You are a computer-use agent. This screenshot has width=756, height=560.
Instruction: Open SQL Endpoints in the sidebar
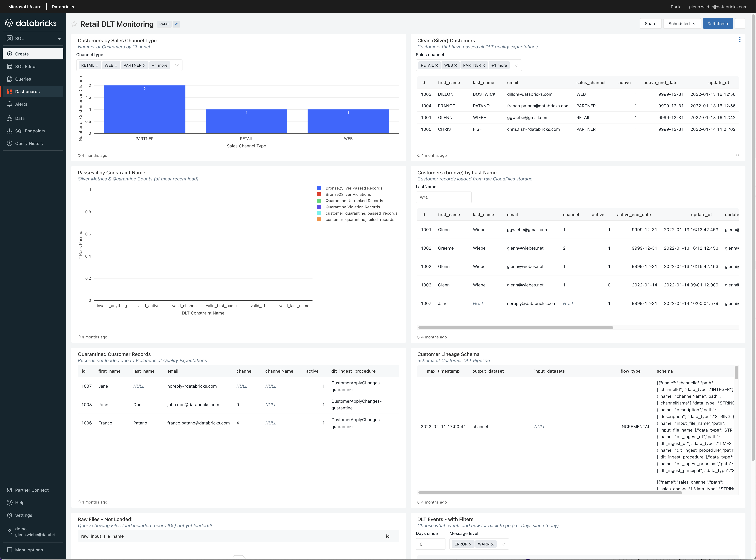point(30,131)
